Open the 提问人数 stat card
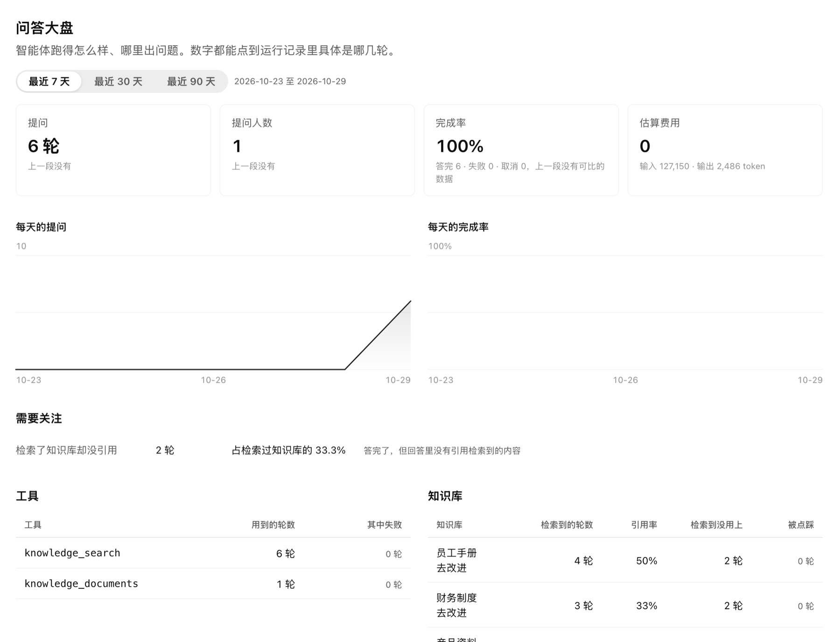This screenshot has width=840, height=642. coord(317,150)
